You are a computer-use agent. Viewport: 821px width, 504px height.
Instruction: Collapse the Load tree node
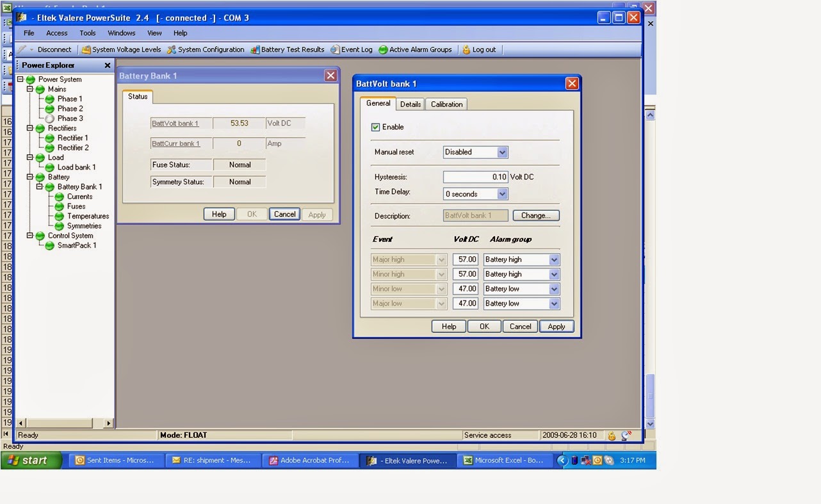pos(30,158)
